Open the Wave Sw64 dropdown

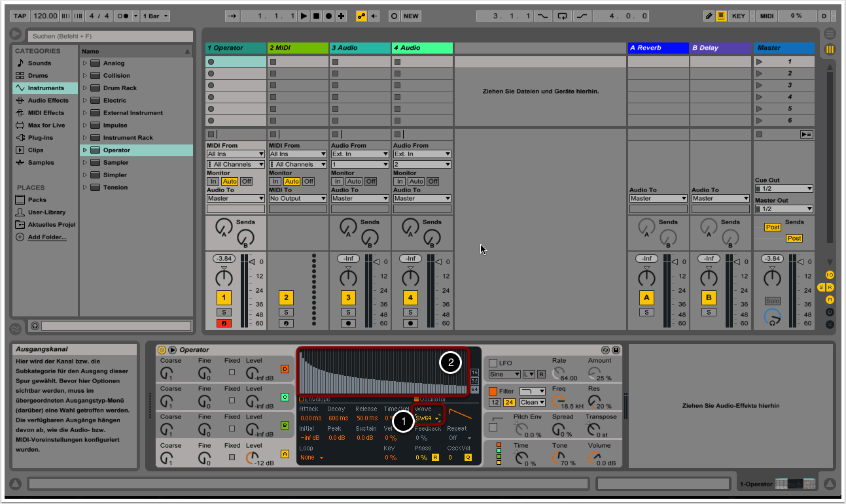(427, 418)
